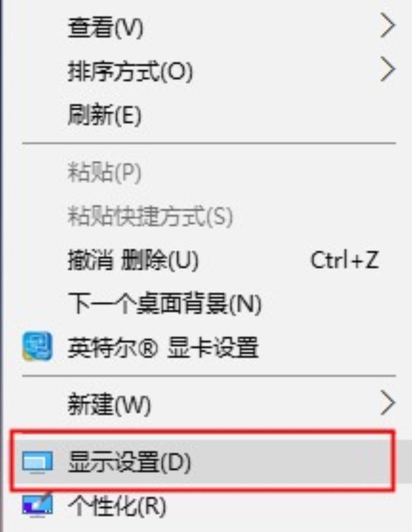Click the monitor icon beside 显示设置
The image size is (412, 532).
[x=37, y=462]
